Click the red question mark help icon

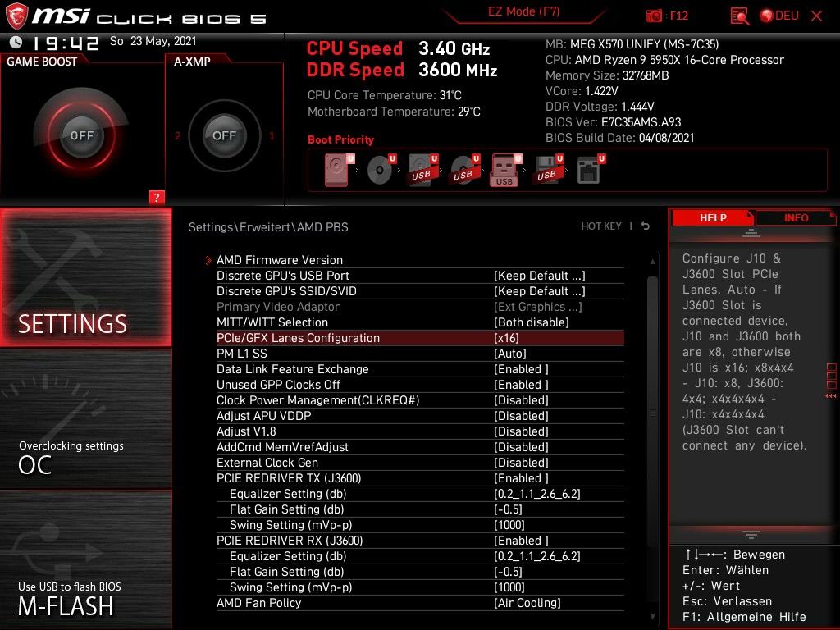tap(157, 197)
